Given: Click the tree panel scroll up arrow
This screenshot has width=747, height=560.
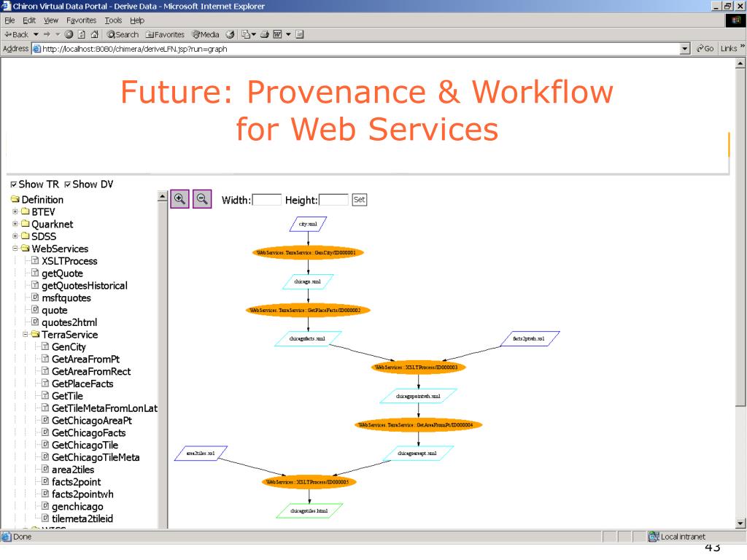Looking at the screenshot, I should pos(163,196).
